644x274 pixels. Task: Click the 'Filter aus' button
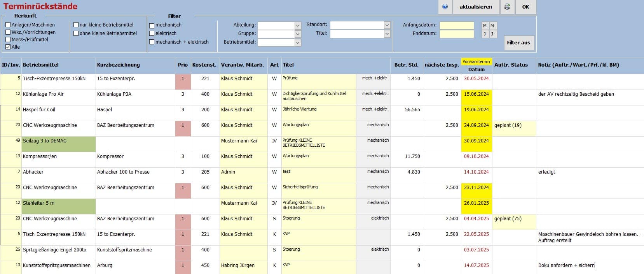coord(518,43)
